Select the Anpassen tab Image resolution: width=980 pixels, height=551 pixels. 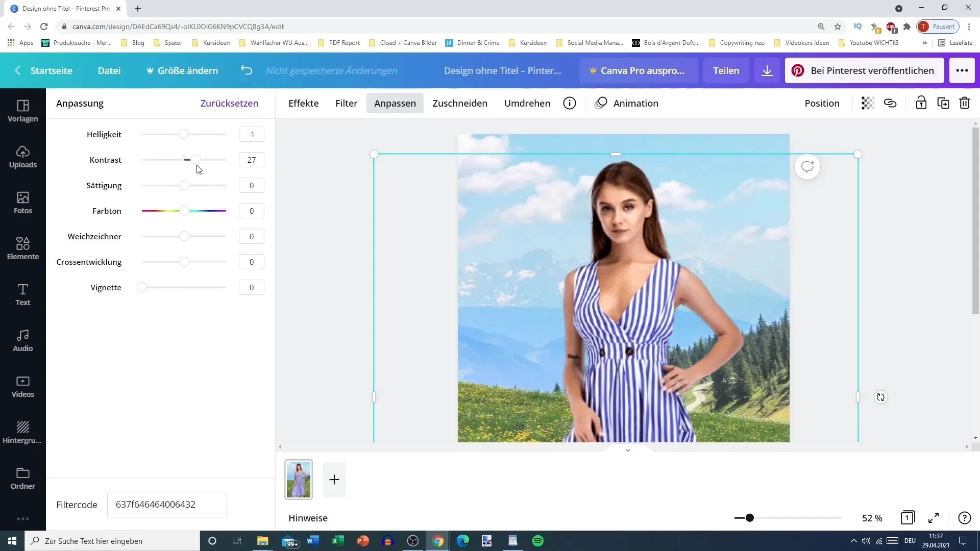pos(395,103)
